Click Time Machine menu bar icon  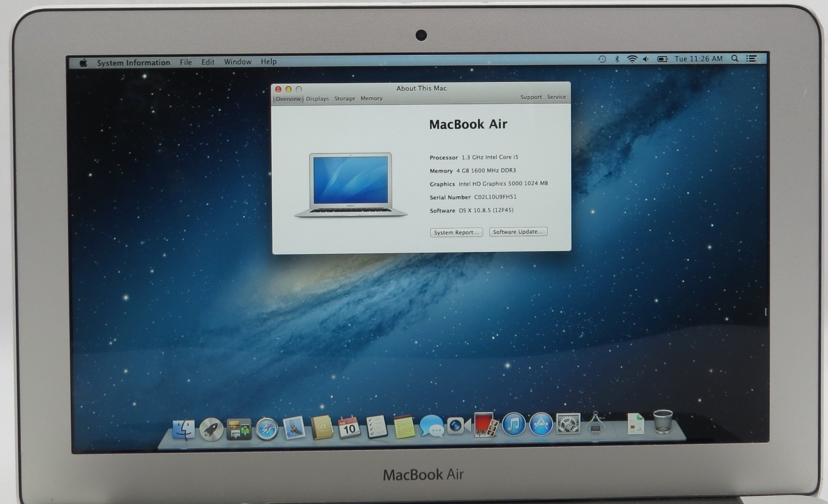point(602,59)
